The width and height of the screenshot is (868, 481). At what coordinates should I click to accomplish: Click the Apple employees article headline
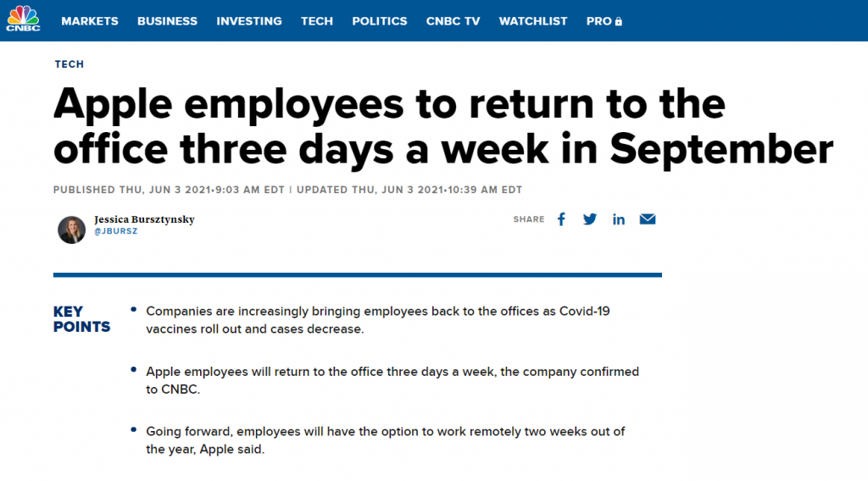[x=442, y=127]
